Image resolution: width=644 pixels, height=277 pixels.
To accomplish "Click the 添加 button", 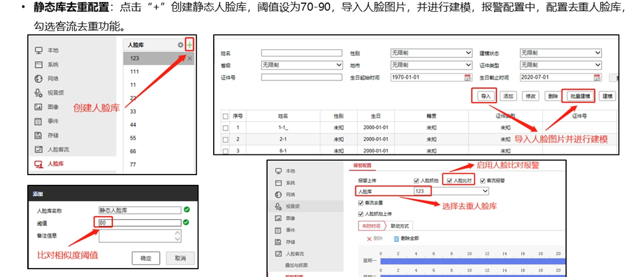I will (508, 96).
